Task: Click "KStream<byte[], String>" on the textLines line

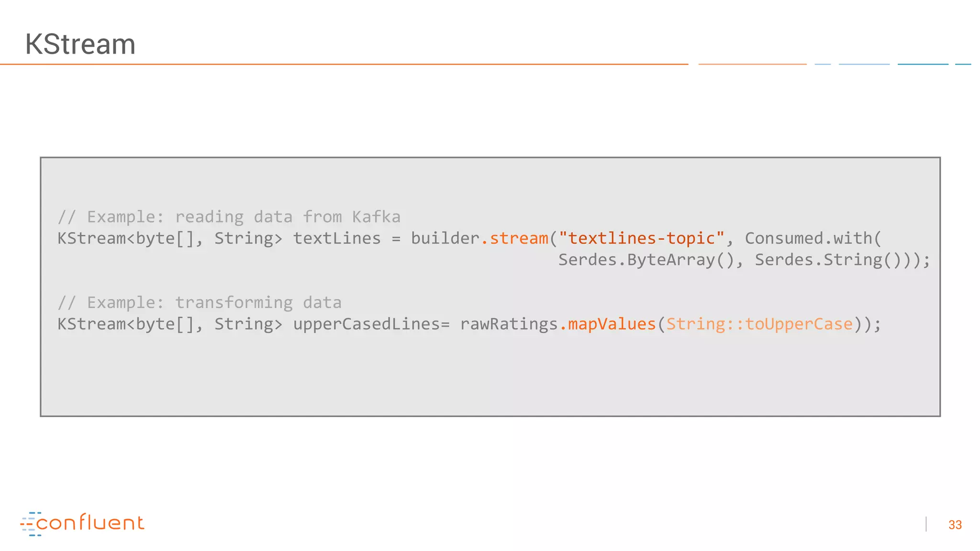Action: (170, 239)
